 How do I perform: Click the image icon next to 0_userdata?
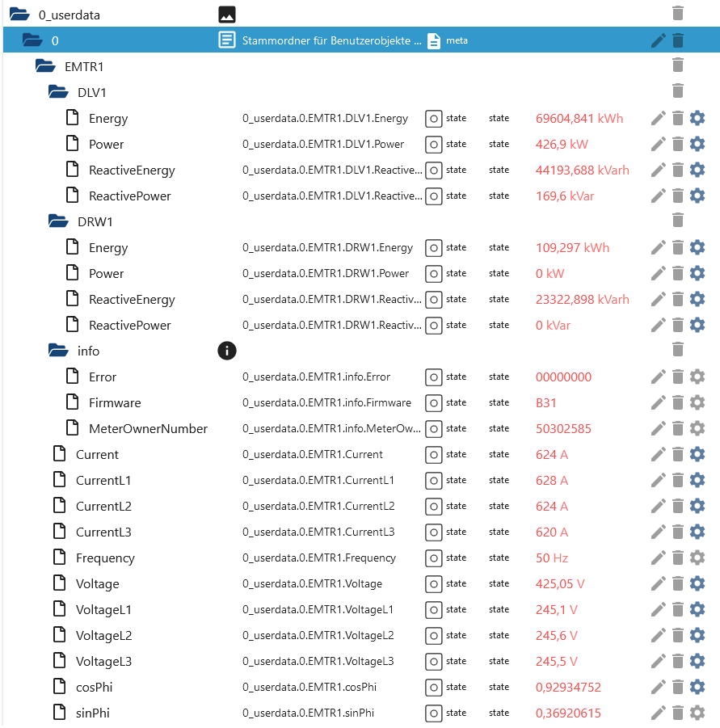coord(227,15)
